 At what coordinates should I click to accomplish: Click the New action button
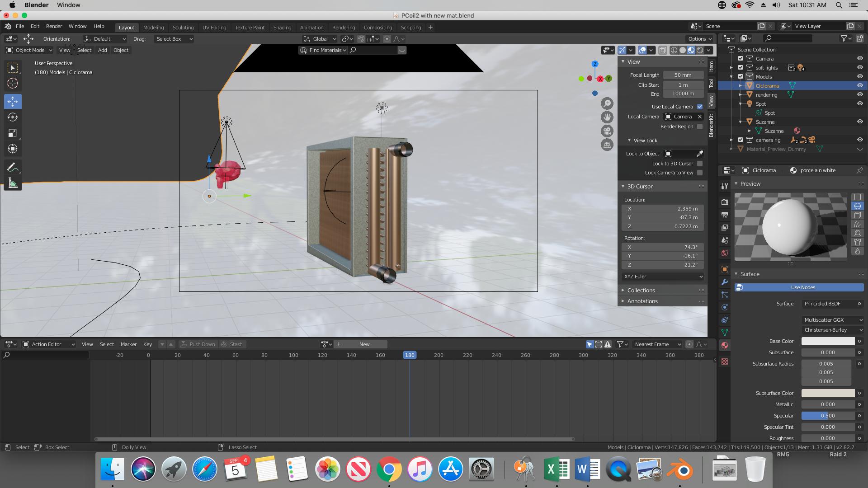point(364,344)
